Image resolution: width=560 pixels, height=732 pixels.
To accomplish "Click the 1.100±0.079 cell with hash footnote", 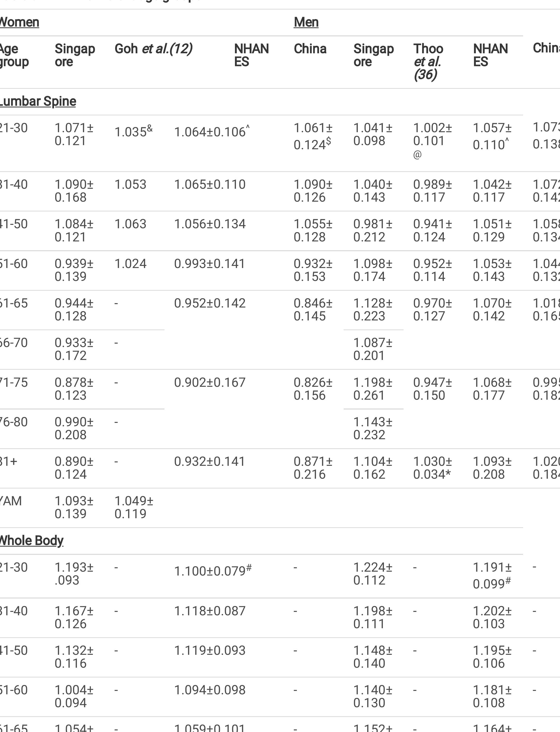I will [213, 571].
